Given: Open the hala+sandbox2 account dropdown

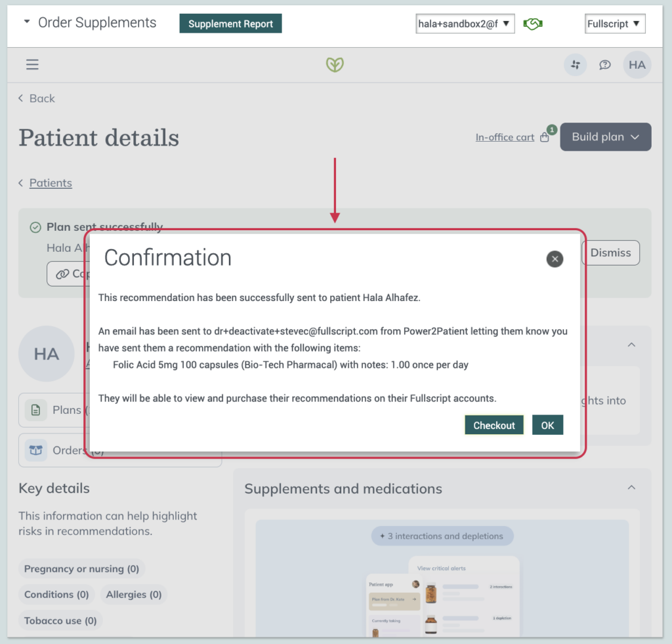Looking at the screenshot, I should (x=465, y=24).
